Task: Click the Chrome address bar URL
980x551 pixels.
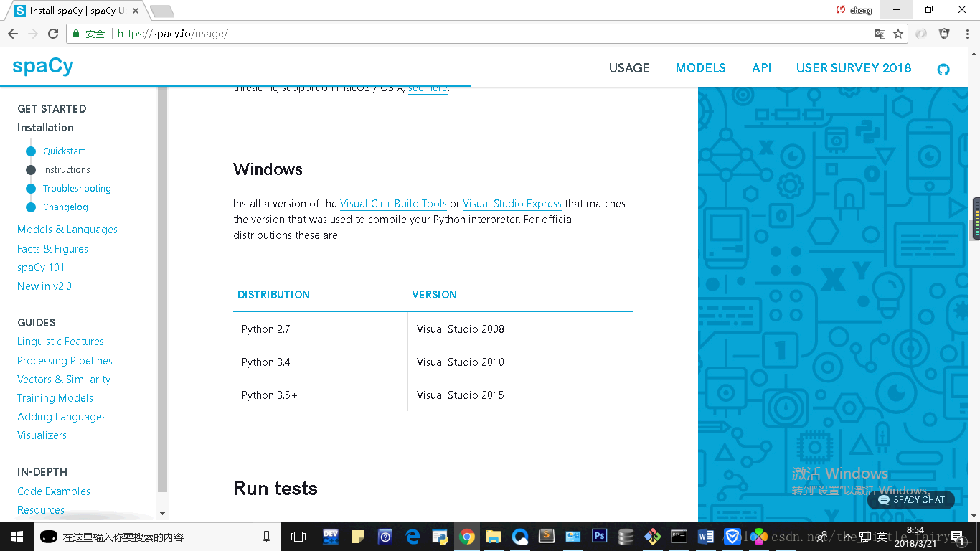Action: pos(172,34)
